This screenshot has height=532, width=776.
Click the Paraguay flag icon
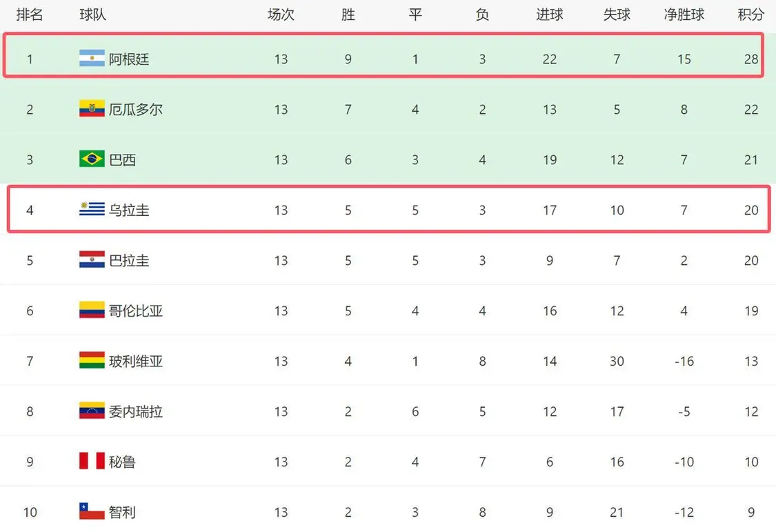92,260
